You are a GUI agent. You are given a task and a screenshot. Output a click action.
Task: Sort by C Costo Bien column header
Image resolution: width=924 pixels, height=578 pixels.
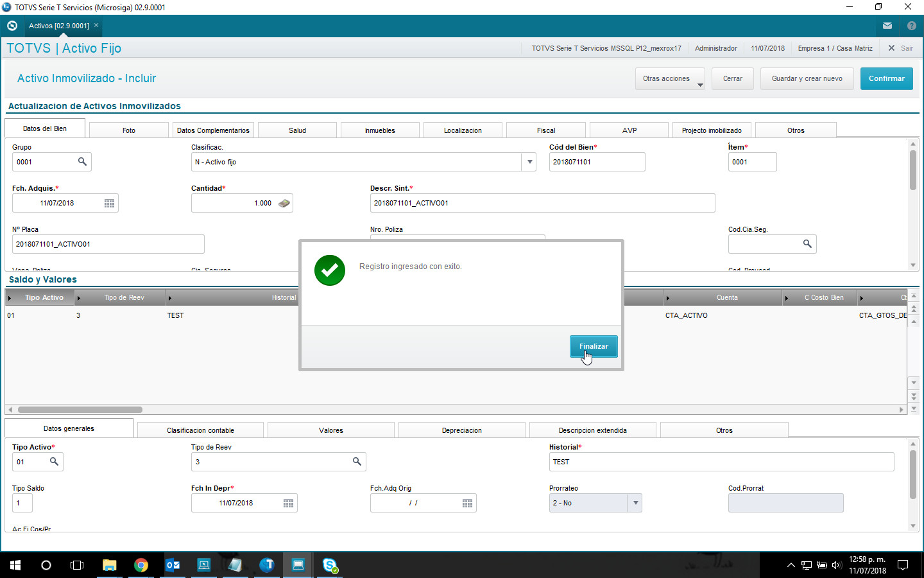click(x=820, y=297)
